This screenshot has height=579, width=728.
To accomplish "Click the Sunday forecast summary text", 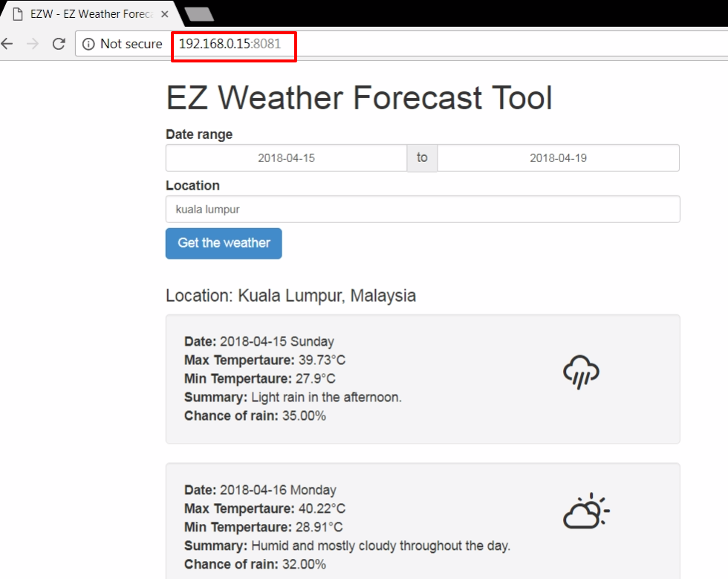I will (x=325, y=397).
